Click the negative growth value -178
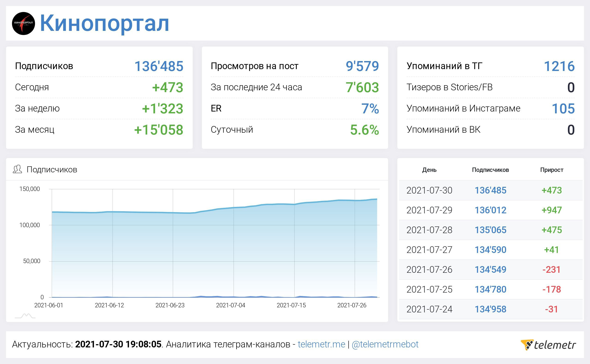 pos(552,289)
